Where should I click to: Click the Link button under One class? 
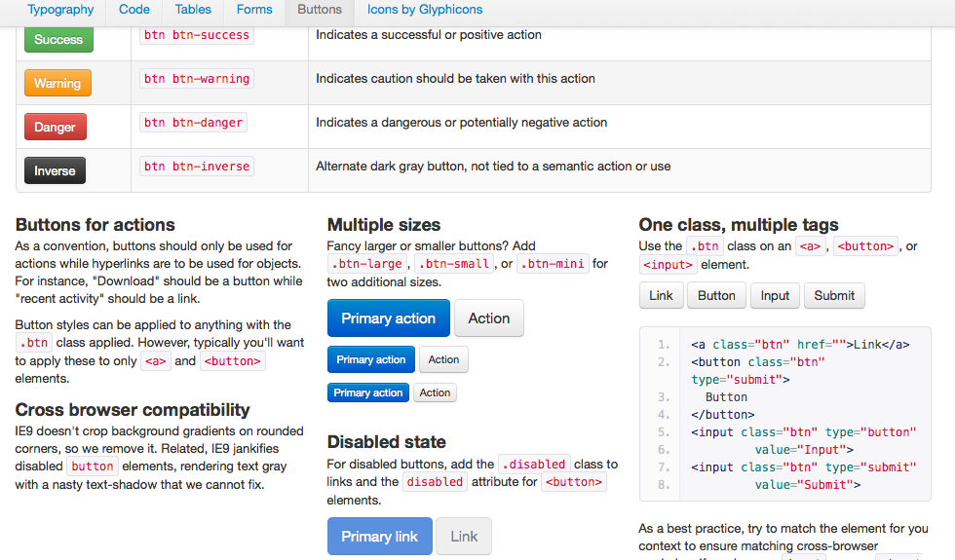(x=661, y=296)
